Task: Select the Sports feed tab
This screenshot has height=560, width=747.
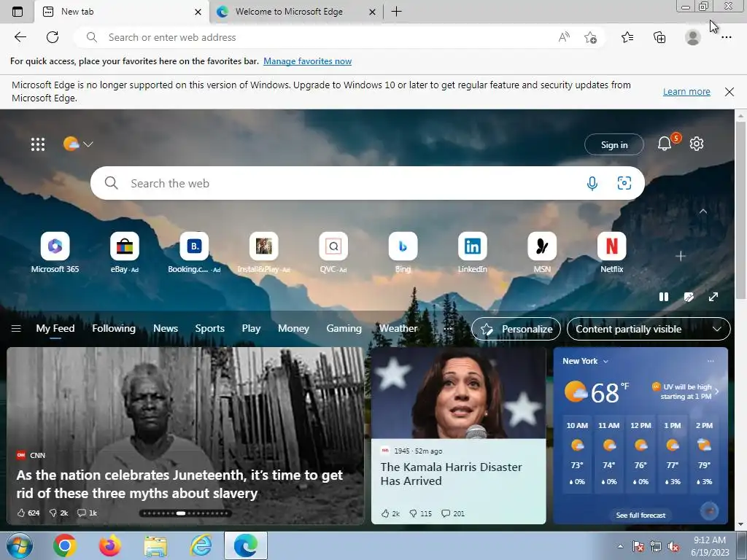Action: (x=209, y=329)
